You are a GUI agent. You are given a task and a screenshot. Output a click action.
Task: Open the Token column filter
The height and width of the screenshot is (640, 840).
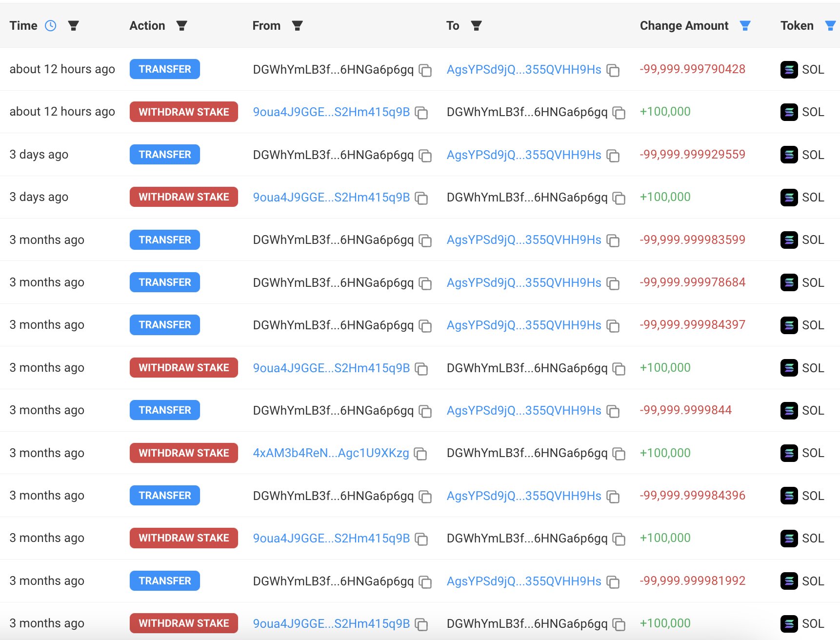(830, 26)
